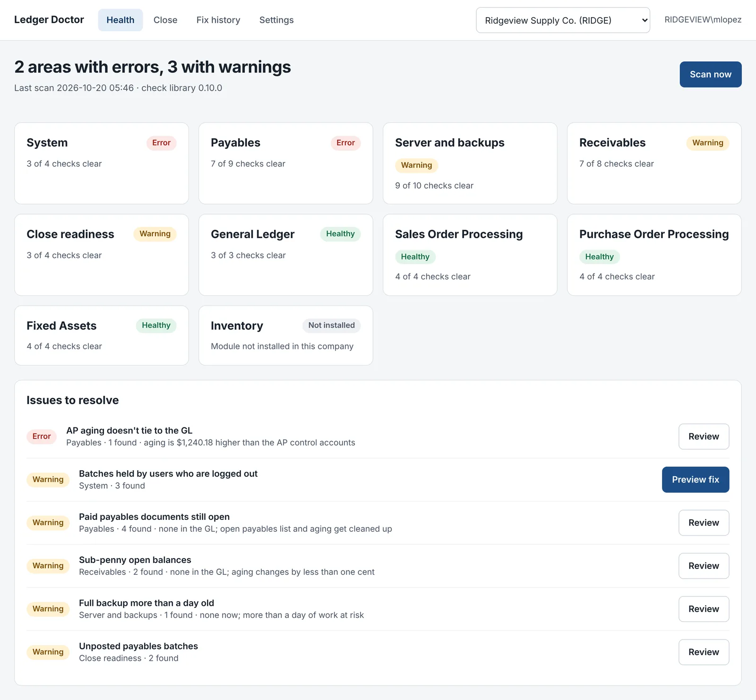Open the Close readiness card
Screen dimensions: 756x700
click(102, 255)
